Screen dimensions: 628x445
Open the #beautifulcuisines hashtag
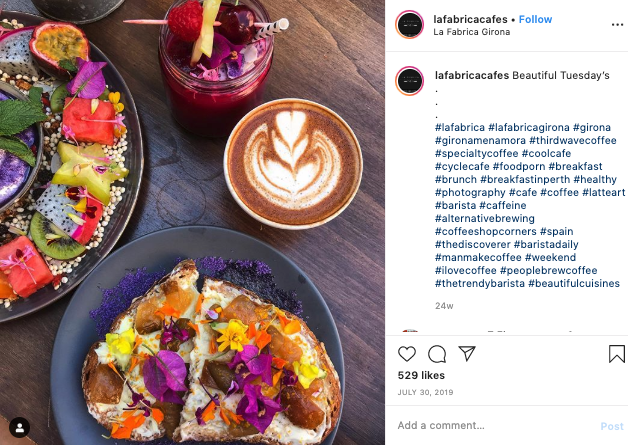pyautogui.click(x=574, y=284)
